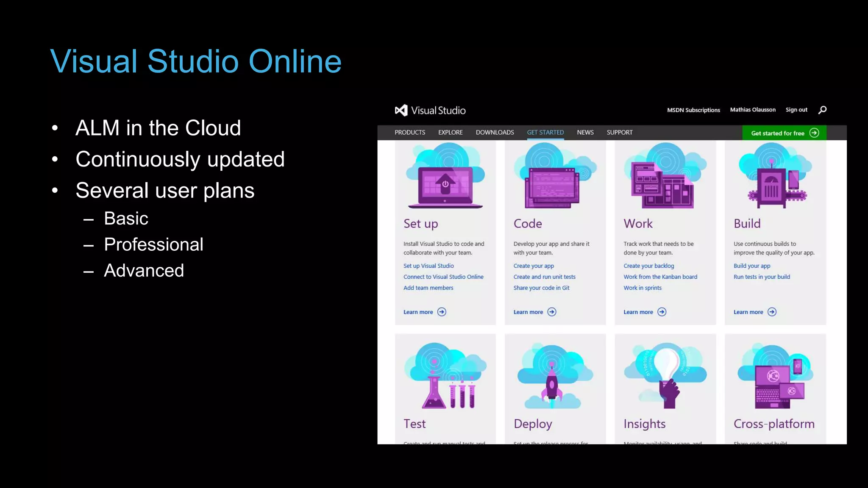Click the Professional plan sub-bullet
Screen dimensions: 868x488
pyautogui.click(x=153, y=244)
